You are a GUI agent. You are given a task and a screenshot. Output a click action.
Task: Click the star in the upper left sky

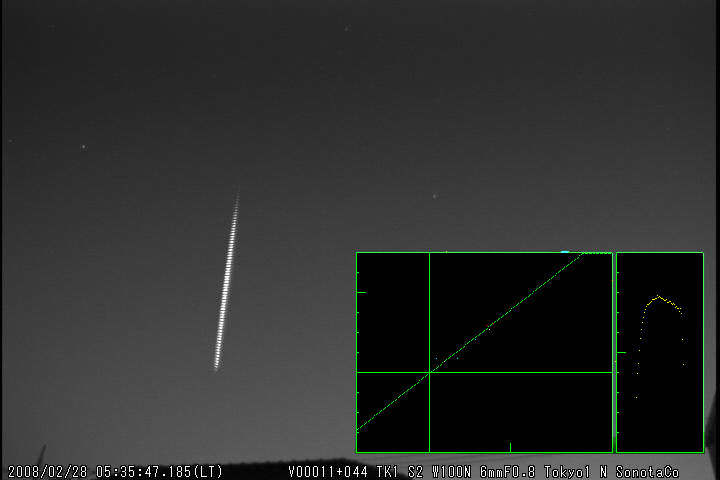pos(83,147)
